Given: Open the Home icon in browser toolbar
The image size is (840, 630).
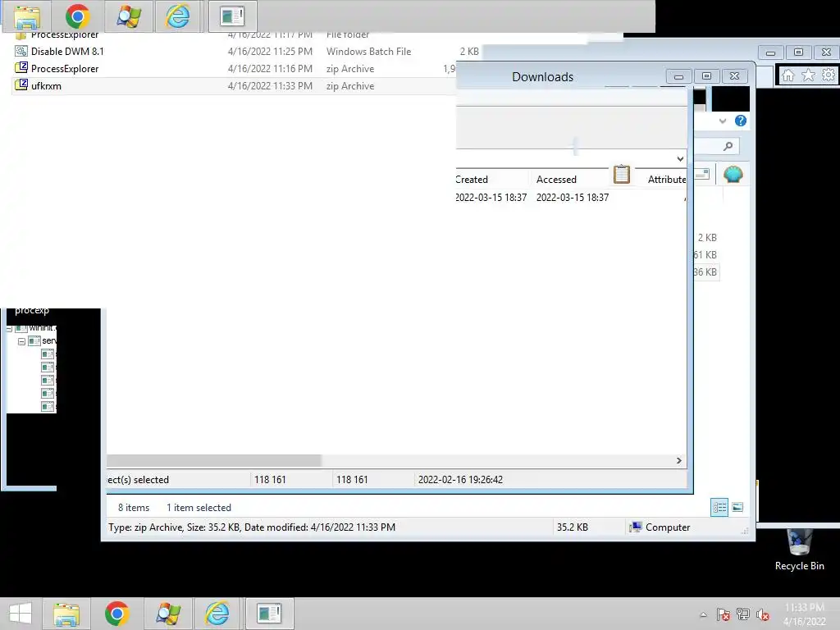Looking at the screenshot, I should (787, 75).
